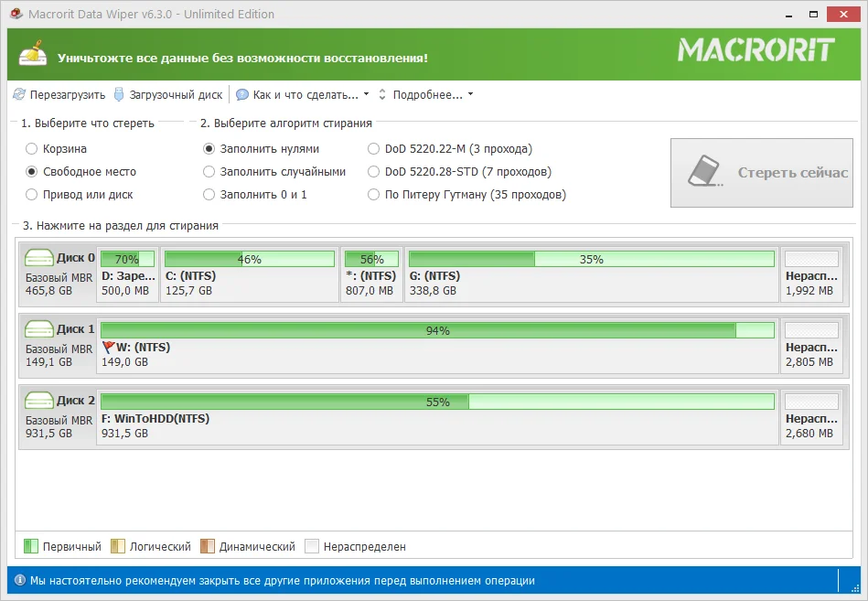Click the Стереть сейчас button
868x601 pixels.
[761, 173]
